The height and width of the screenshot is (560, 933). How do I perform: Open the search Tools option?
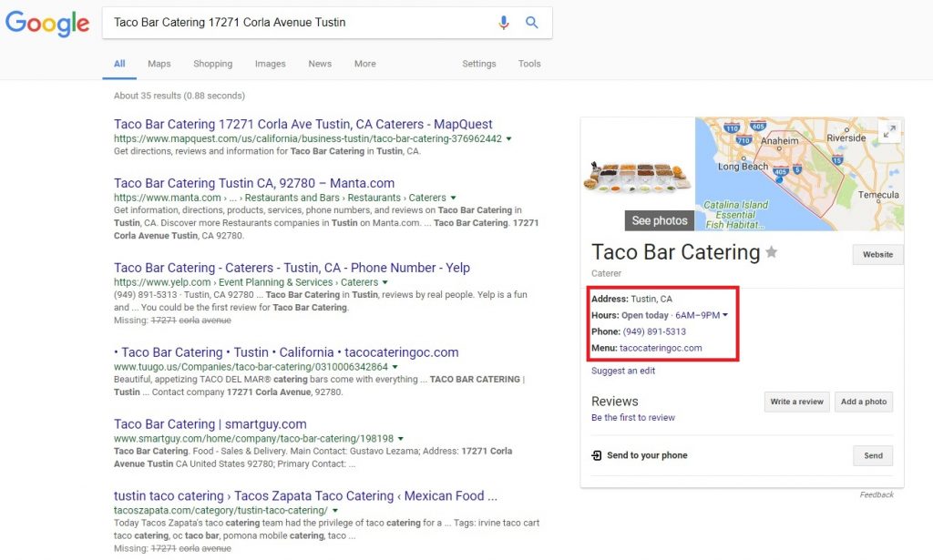pyautogui.click(x=529, y=64)
